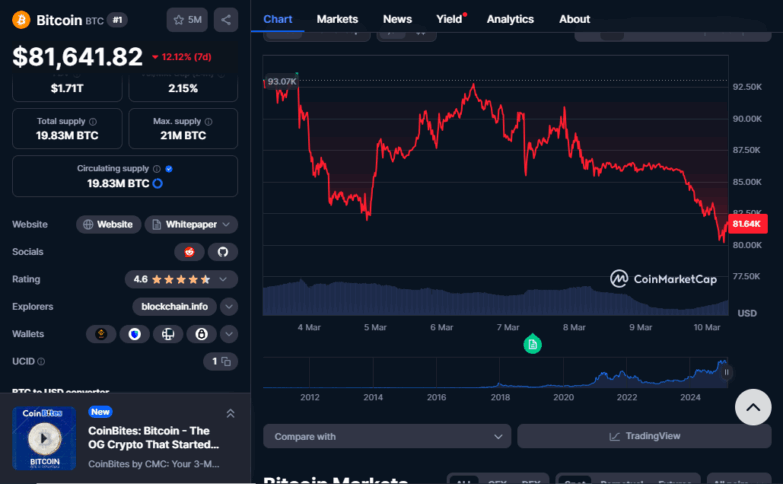Click the info icon next to UCID
This screenshot has width=783, height=484.
41,361
